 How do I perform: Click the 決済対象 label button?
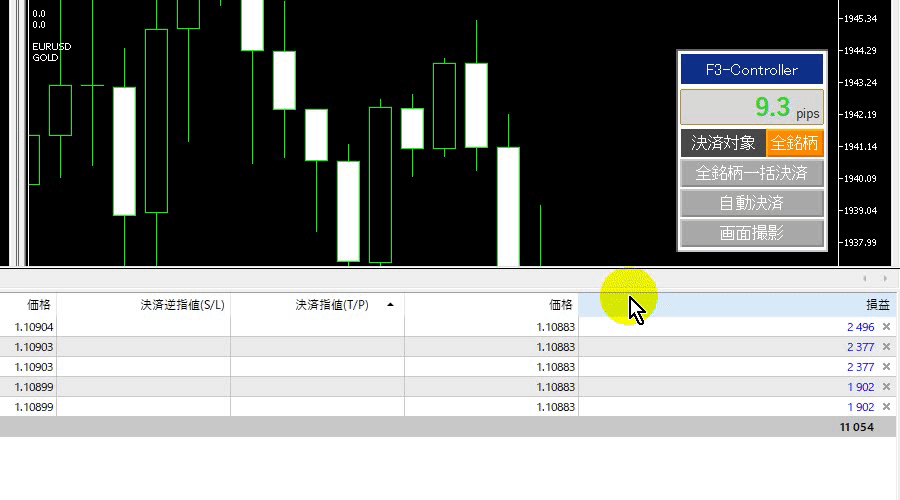point(723,143)
